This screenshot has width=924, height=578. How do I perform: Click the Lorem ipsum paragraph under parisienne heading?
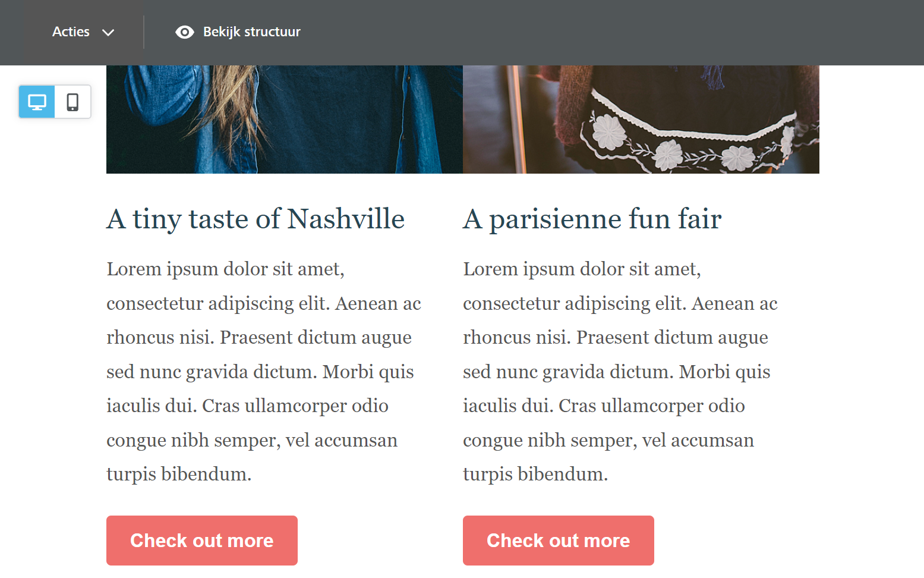tap(620, 354)
